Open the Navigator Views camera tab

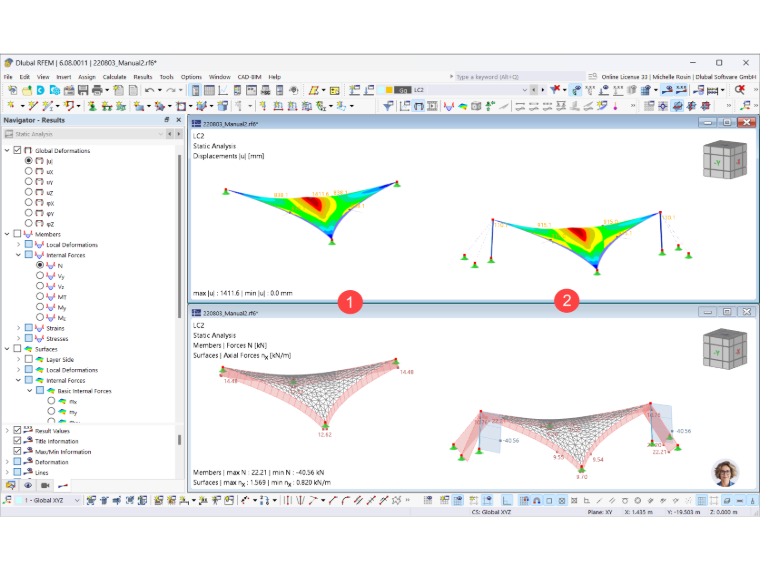(x=45, y=485)
